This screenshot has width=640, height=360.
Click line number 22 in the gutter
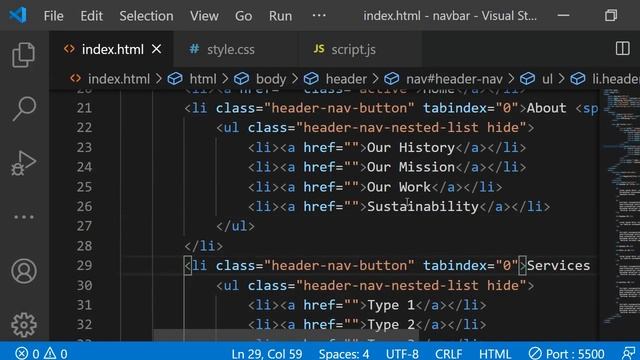[x=84, y=128]
